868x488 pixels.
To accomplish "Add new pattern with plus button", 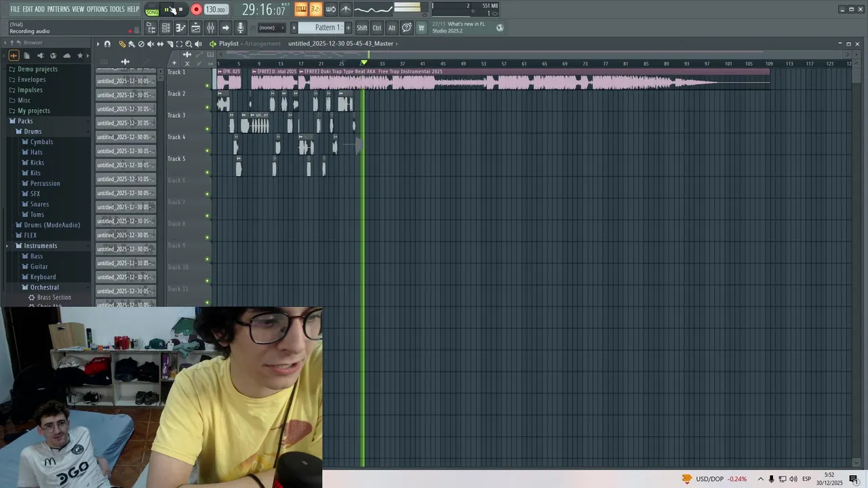I will pyautogui.click(x=349, y=28).
